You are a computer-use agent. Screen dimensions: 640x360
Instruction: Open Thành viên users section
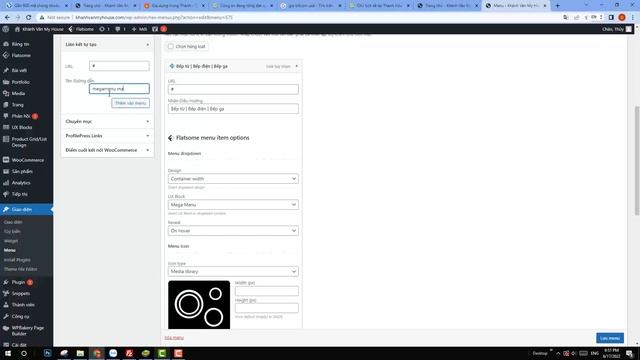point(23,305)
